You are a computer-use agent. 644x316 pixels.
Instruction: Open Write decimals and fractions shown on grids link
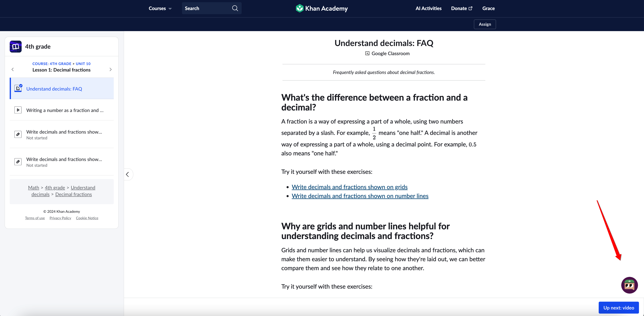[x=349, y=187]
